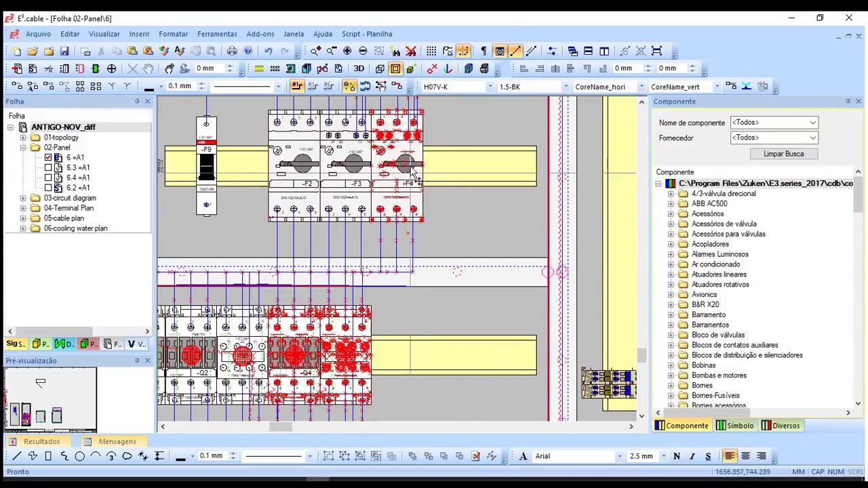
Task: Click the drawing canvas vertical scrollbar
Action: tap(642, 258)
